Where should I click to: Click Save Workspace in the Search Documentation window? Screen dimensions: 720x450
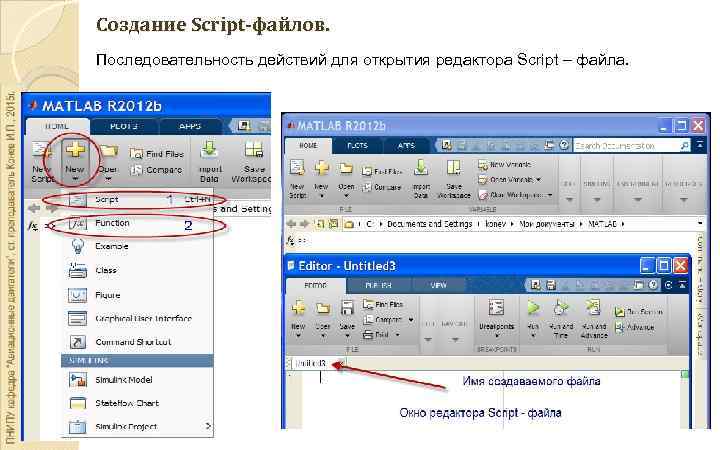[x=454, y=179]
